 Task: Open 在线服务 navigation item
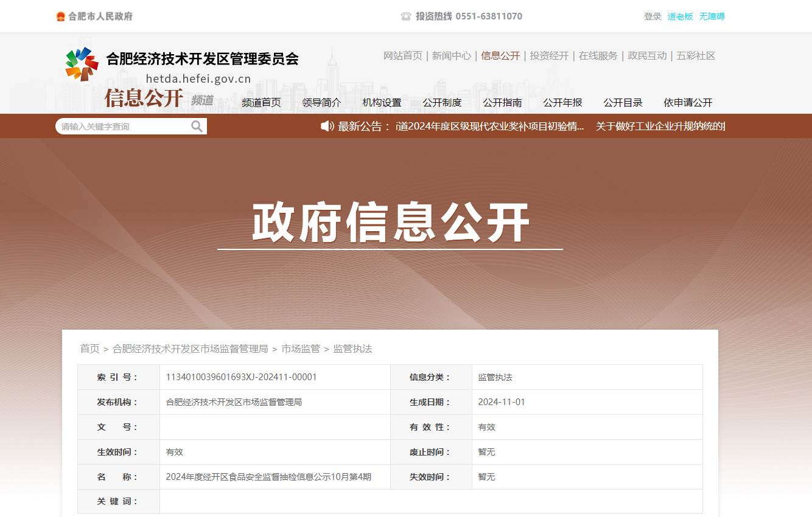(598, 55)
